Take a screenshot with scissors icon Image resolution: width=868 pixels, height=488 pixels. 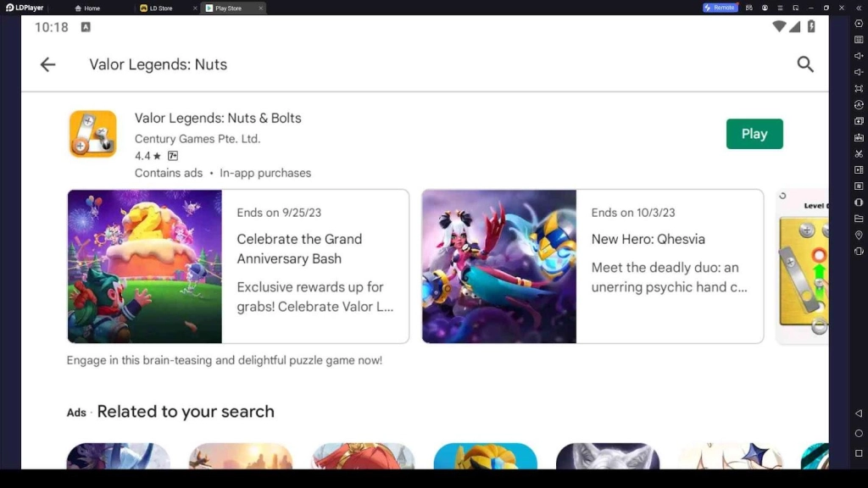pos(859,154)
